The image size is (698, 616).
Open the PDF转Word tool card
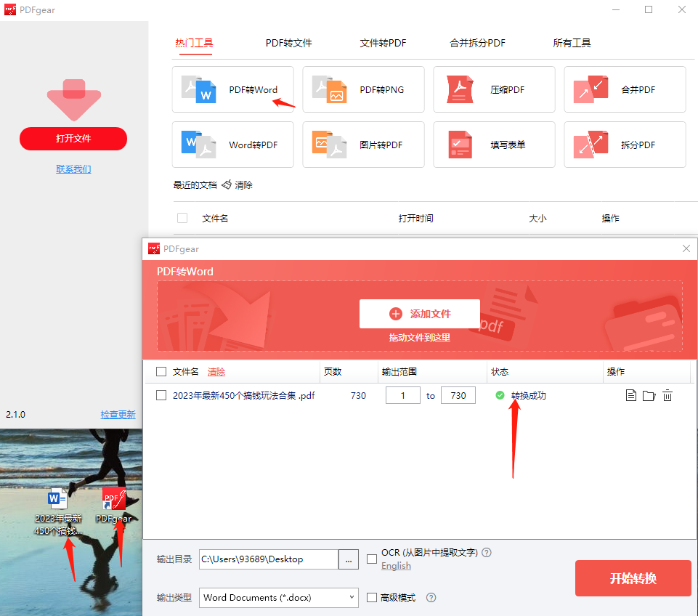[233, 89]
